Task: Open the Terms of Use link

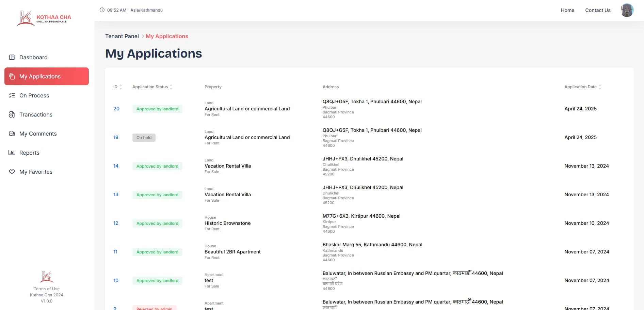Action: pos(47,289)
